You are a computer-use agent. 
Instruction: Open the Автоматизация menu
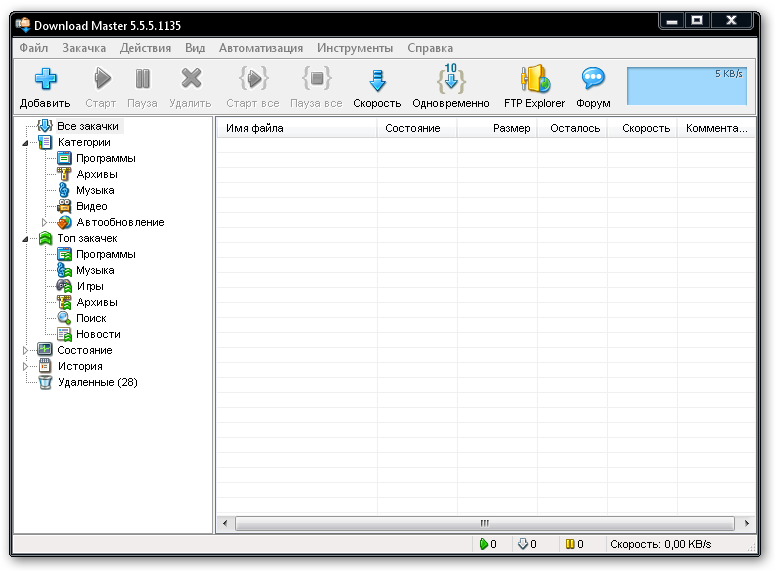(x=261, y=48)
